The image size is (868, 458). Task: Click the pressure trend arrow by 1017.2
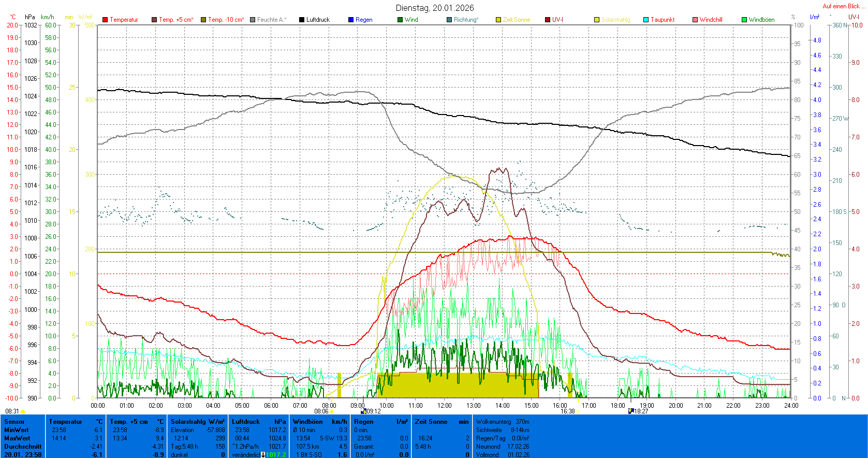[263, 455]
